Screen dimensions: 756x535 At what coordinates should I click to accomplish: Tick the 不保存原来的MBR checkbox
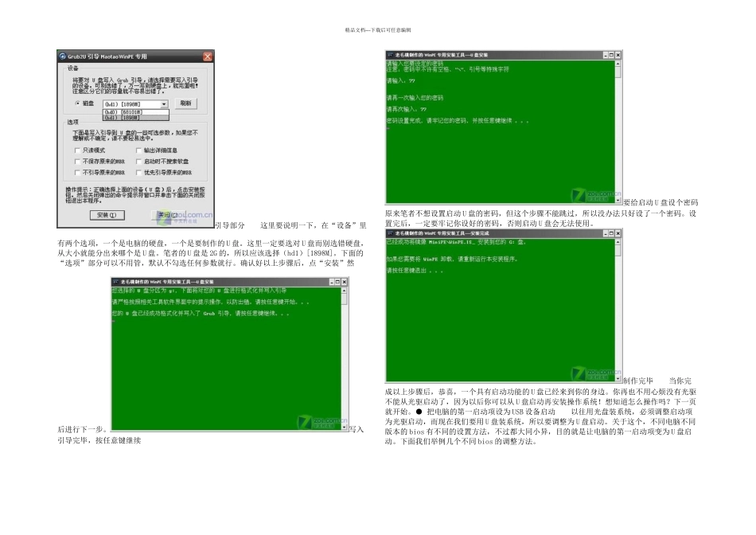pyautogui.click(x=77, y=162)
